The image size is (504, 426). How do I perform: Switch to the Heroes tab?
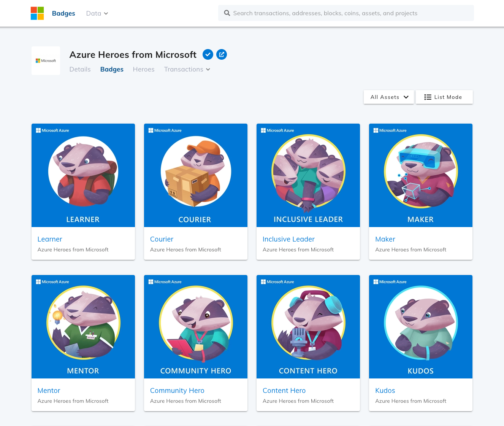coord(144,69)
